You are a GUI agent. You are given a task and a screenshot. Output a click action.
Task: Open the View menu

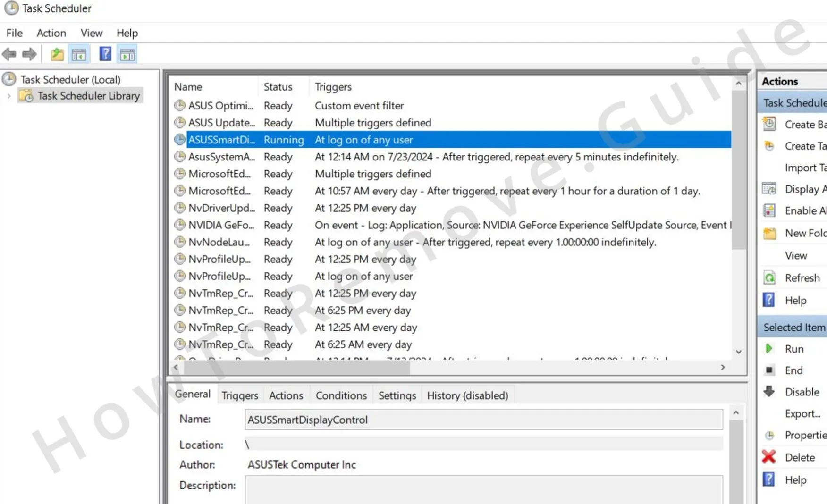(92, 33)
